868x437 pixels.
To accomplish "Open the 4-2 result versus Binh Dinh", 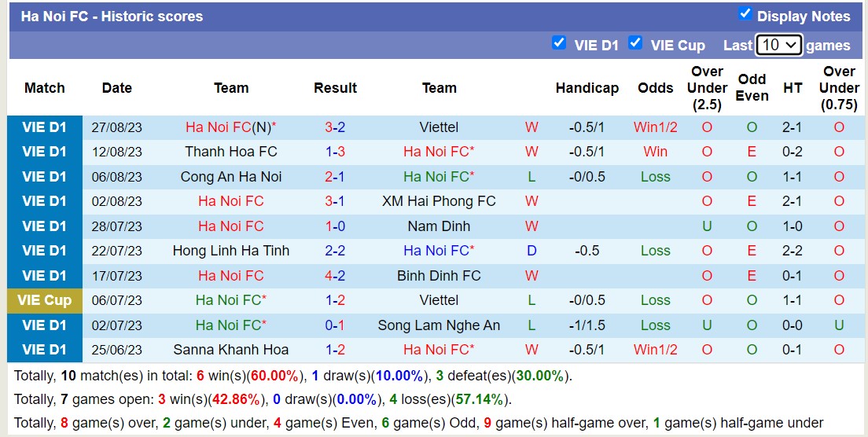I will click(x=335, y=276).
